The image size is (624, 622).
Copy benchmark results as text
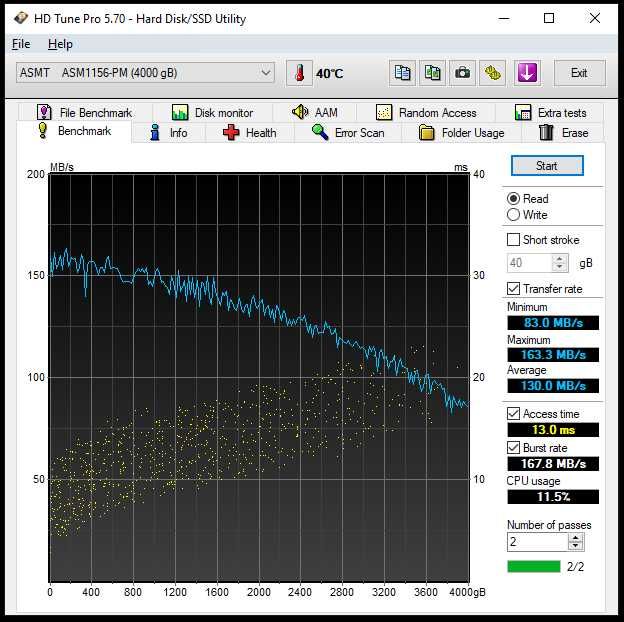403,73
